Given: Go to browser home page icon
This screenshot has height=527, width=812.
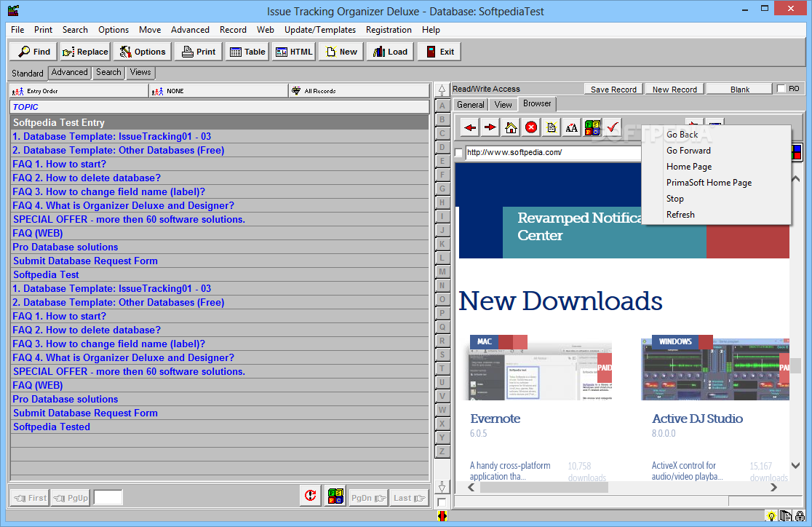Looking at the screenshot, I should pyautogui.click(x=511, y=127).
